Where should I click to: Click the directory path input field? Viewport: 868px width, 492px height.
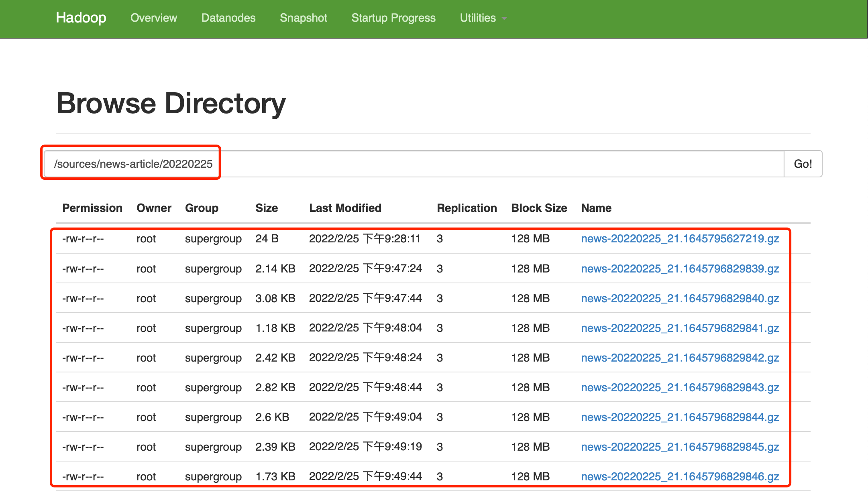(414, 164)
